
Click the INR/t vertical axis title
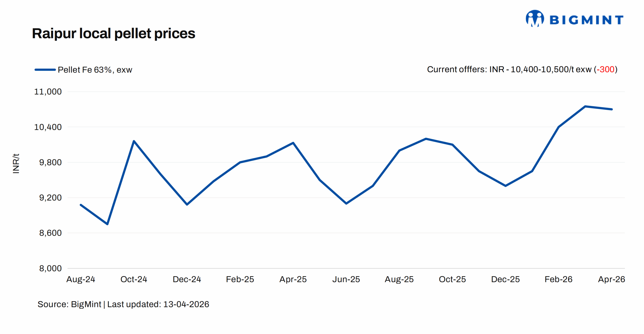tap(16, 163)
